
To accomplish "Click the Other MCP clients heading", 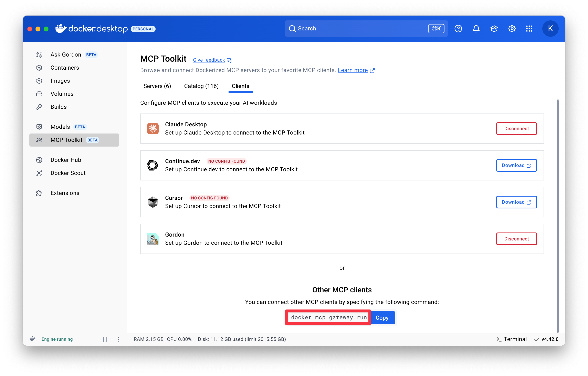I will pyautogui.click(x=342, y=290).
